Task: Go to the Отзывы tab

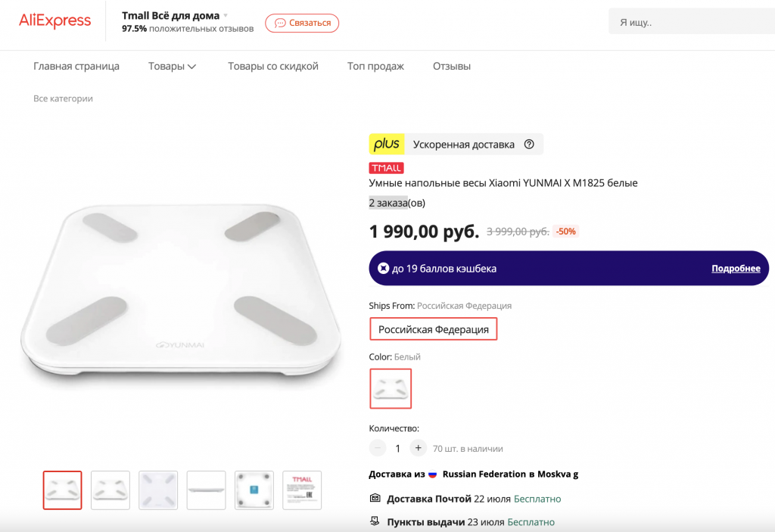Action: [x=452, y=67]
